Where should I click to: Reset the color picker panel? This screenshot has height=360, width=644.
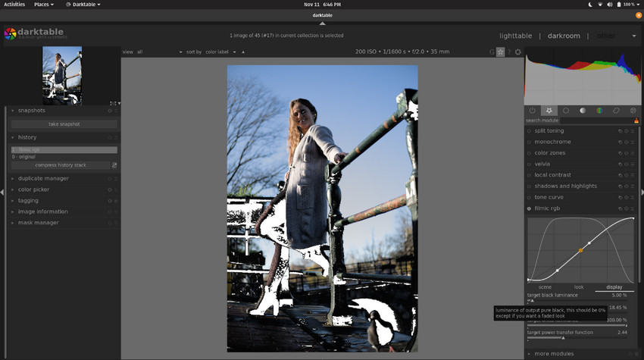coord(110,190)
